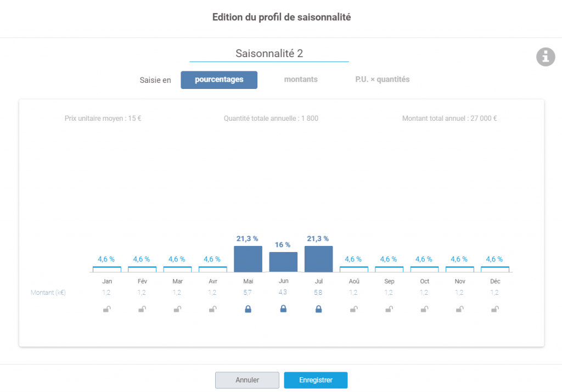
Task: Click the Oct amount 1,2
Action: (x=424, y=293)
